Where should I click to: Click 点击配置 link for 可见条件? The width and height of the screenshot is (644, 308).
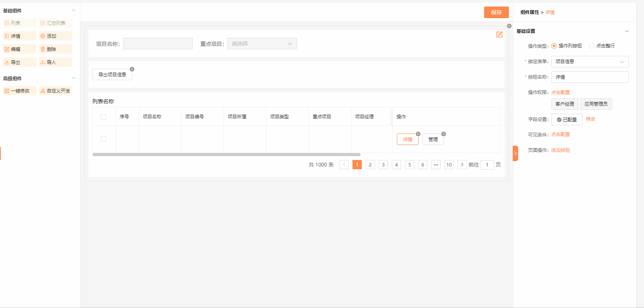click(561, 135)
